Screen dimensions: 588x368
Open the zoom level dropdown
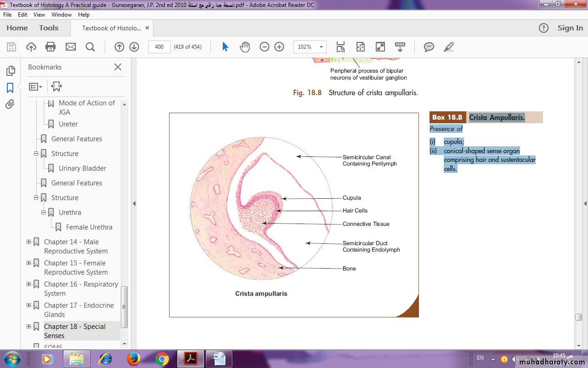tap(321, 46)
